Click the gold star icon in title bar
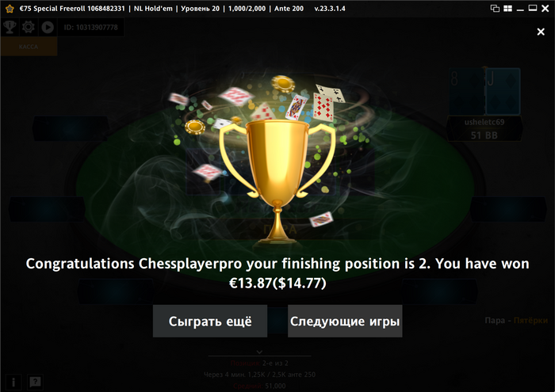 click(x=10, y=9)
